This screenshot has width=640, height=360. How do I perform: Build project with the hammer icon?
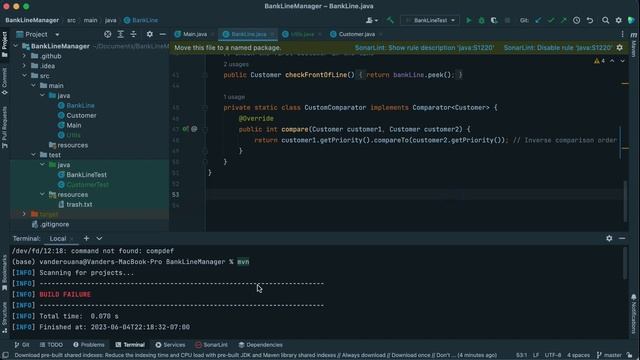tap(390, 20)
